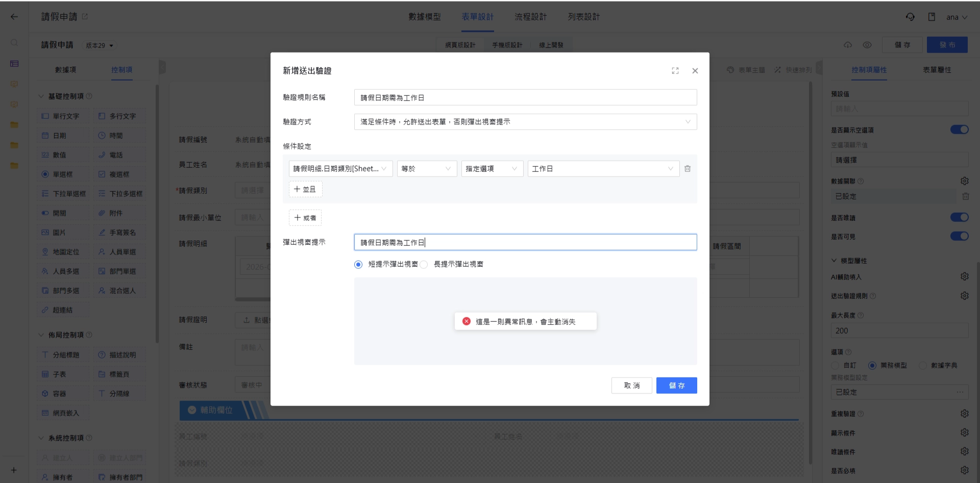This screenshot has height=483, width=980.
Task: Switch to 列表設計 tab
Action: point(584,17)
